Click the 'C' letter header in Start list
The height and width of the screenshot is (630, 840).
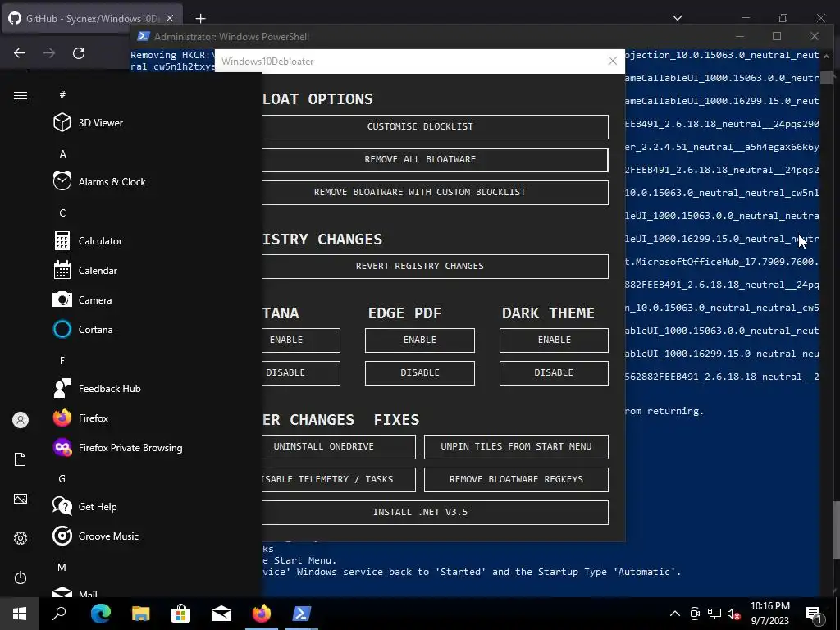[x=62, y=212]
